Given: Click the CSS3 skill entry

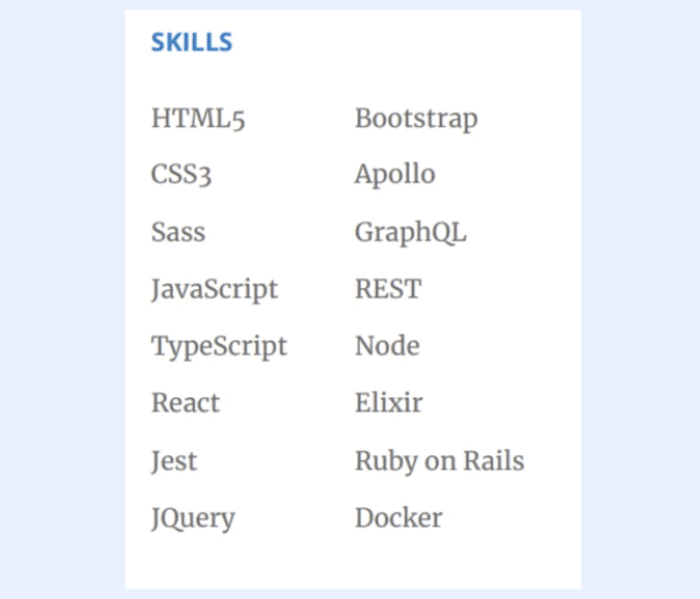Looking at the screenshot, I should [182, 174].
